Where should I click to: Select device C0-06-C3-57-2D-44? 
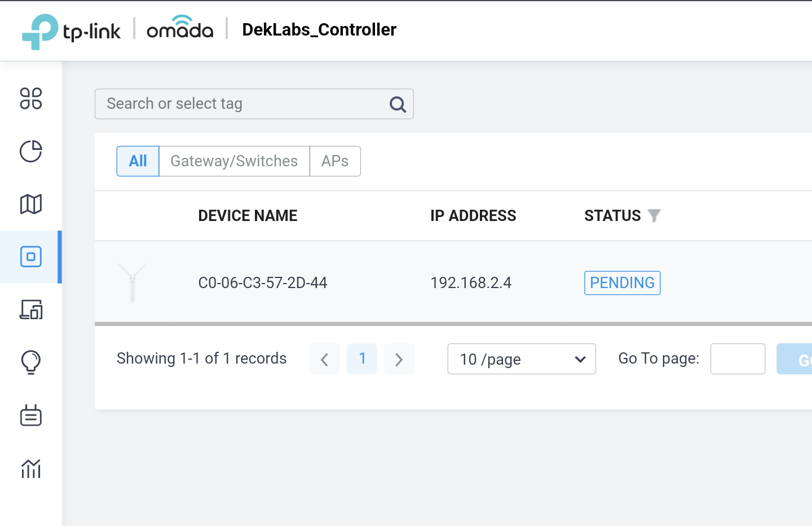[263, 282]
